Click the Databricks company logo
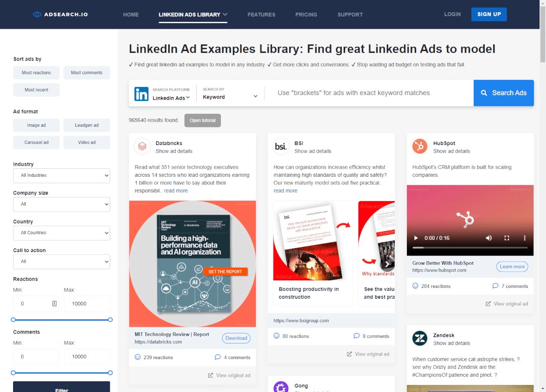The width and height of the screenshot is (546, 392). tap(142, 146)
